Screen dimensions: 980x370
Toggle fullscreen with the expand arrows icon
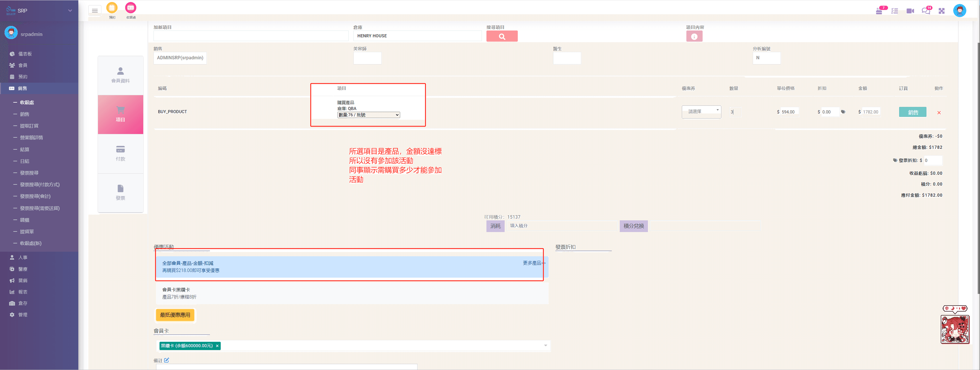pyautogui.click(x=942, y=11)
